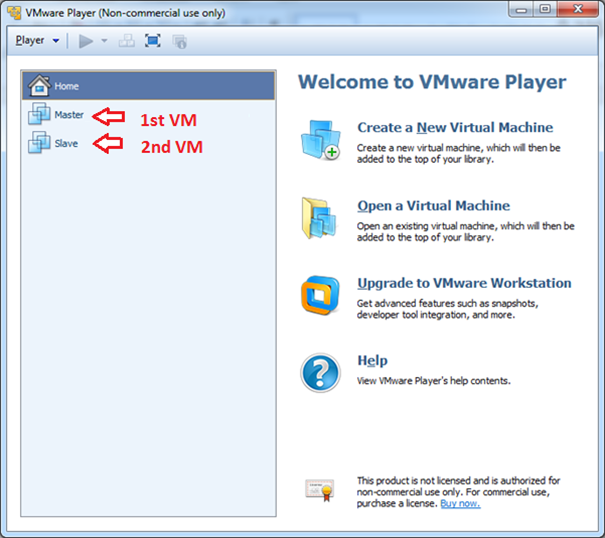The image size is (605, 538).
Task: Select Home in the library list
Action: click(x=149, y=85)
